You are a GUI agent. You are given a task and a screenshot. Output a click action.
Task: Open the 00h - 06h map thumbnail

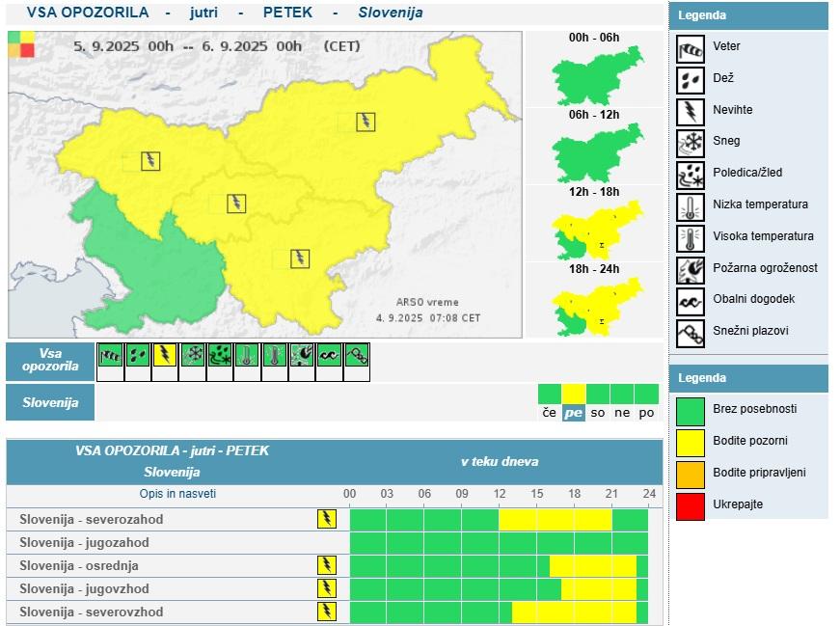point(596,75)
